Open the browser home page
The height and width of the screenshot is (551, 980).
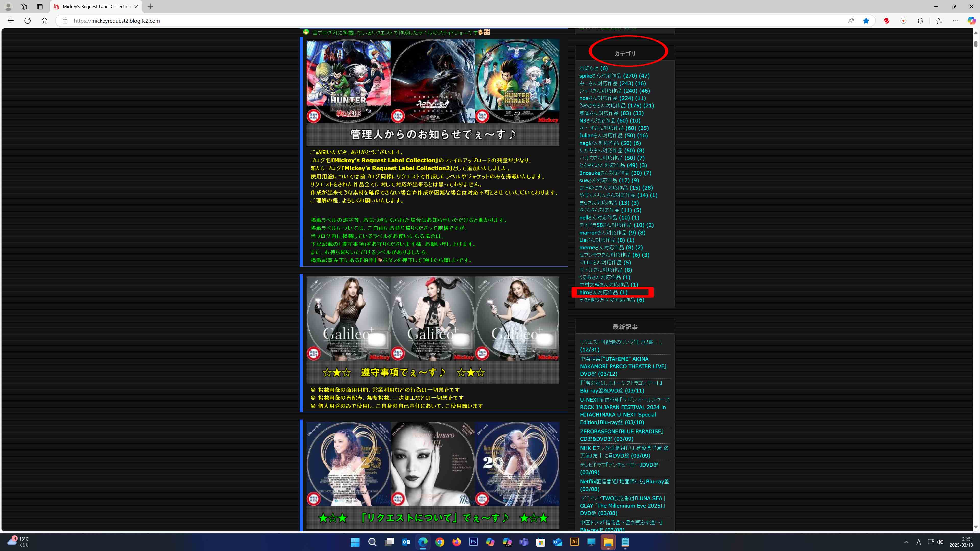[x=44, y=20]
